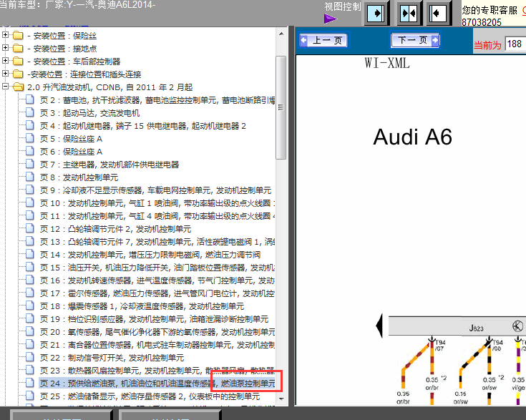526x420 pixels.
Task: Expand the 安装位置：接地点 folder
Action: click(5, 48)
